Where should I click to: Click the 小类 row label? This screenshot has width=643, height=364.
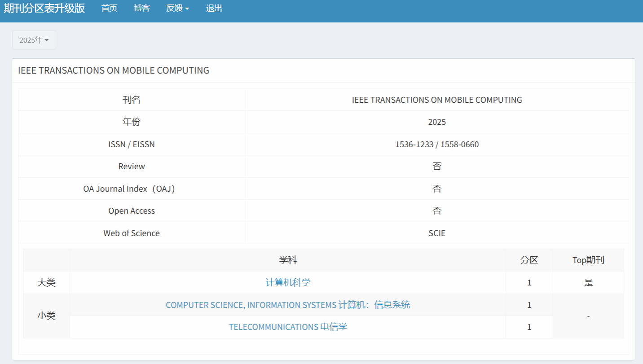pyautogui.click(x=47, y=316)
